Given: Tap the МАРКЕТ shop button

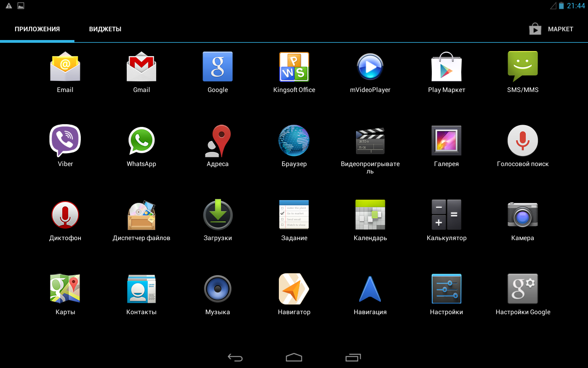Looking at the screenshot, I should click(x=551, y=29).
